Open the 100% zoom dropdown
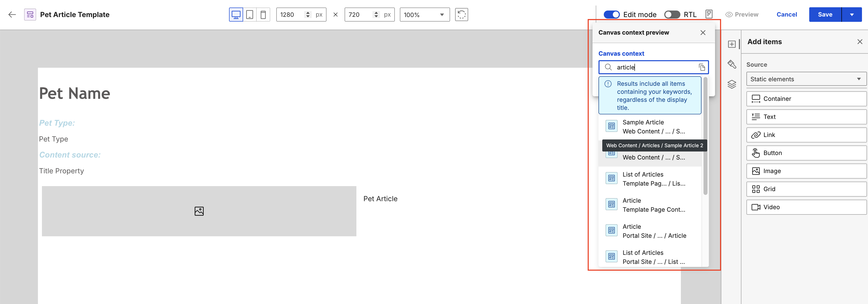 424,15
